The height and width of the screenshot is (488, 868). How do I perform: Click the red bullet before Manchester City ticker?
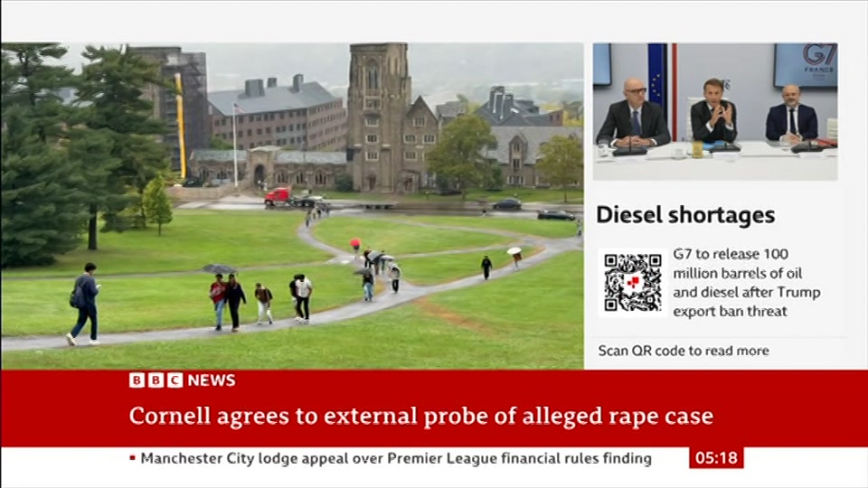132,458
